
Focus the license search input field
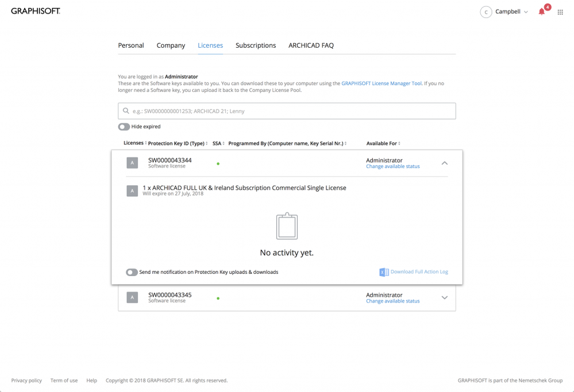click(x=287, y=111)
